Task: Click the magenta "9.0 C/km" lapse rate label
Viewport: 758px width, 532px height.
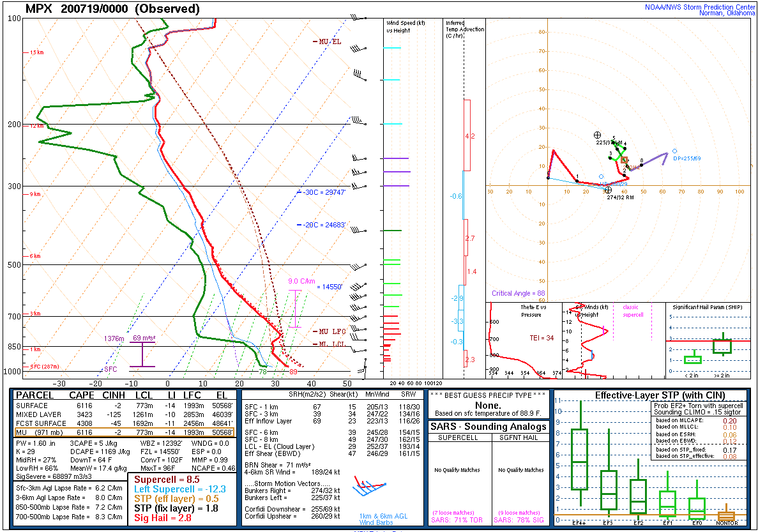Action: (x=301, y=281)
